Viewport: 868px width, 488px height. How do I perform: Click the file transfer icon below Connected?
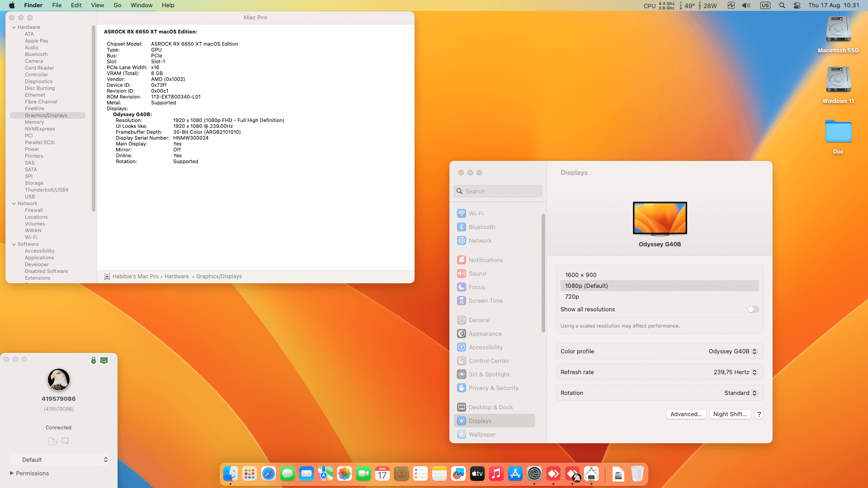(x=53, y=441)
